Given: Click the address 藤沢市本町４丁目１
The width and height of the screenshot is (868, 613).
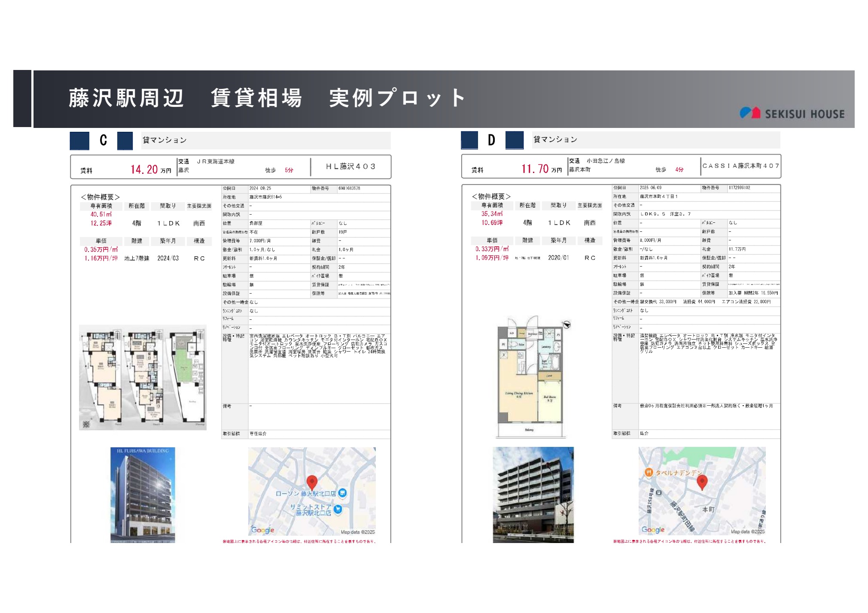Looking at the screenshot, I should tap(658, 197).
